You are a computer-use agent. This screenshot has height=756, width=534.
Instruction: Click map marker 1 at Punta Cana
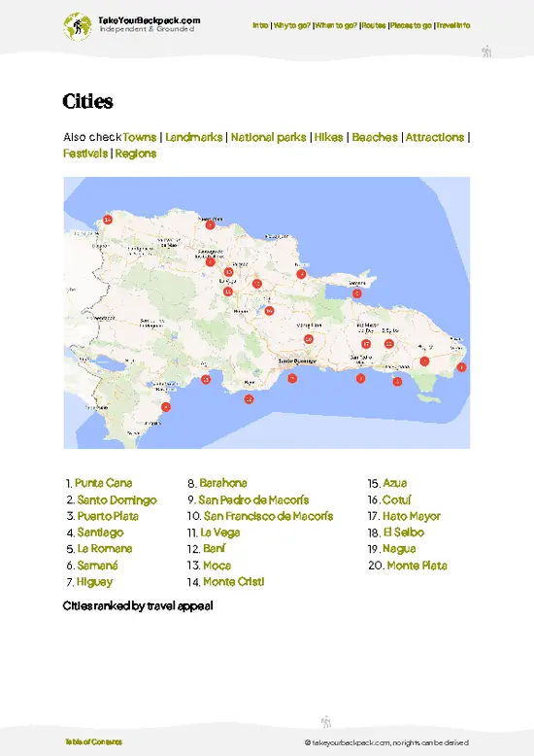(461, 367)
